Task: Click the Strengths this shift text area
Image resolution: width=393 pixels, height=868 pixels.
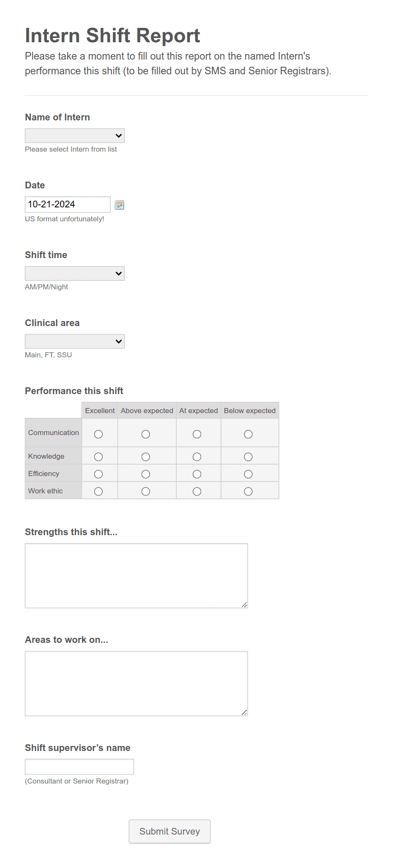Action: click(x=136, y=574)
